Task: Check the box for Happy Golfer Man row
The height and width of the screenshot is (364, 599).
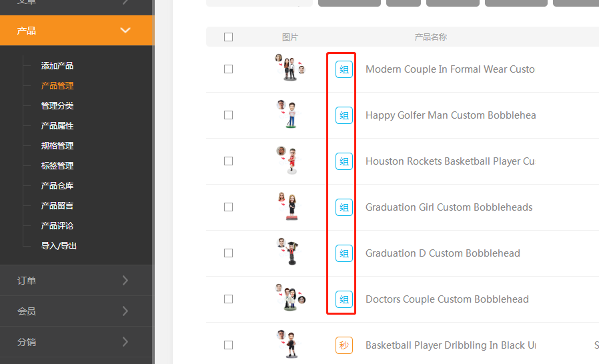Action: pos(229,115)
